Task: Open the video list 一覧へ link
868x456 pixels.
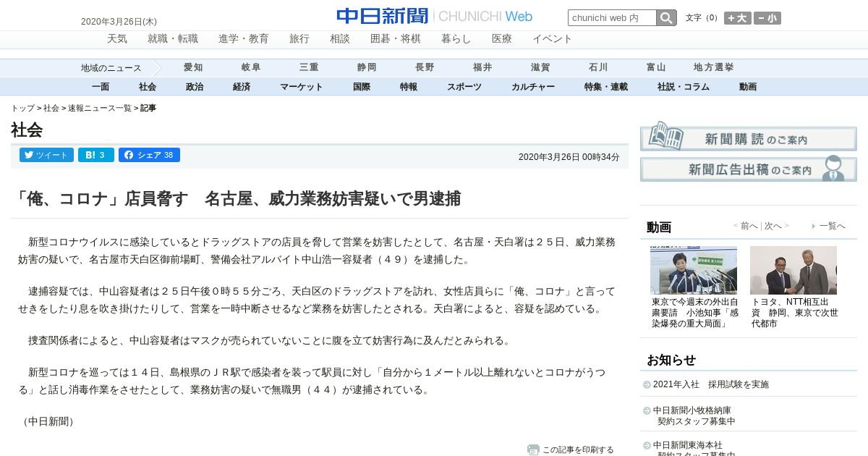Action: [832, 226]
